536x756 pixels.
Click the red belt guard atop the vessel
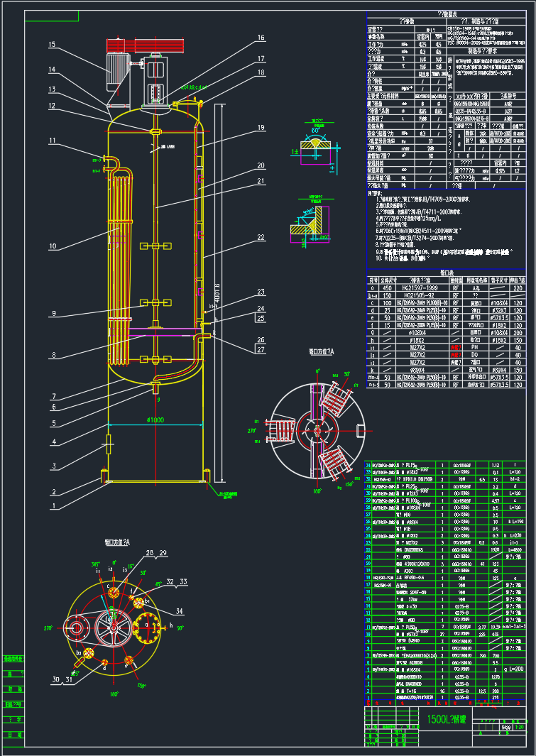click(x=143, y=46)
